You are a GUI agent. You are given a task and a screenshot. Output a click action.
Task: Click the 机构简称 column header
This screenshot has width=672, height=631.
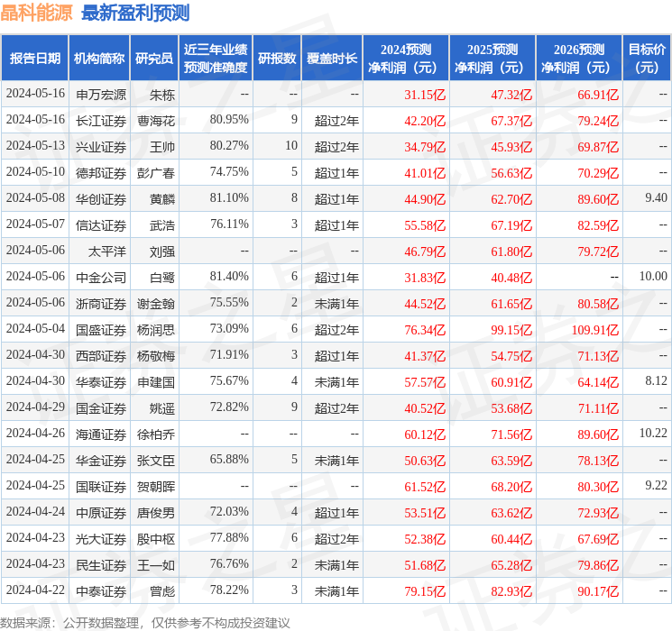99,58
